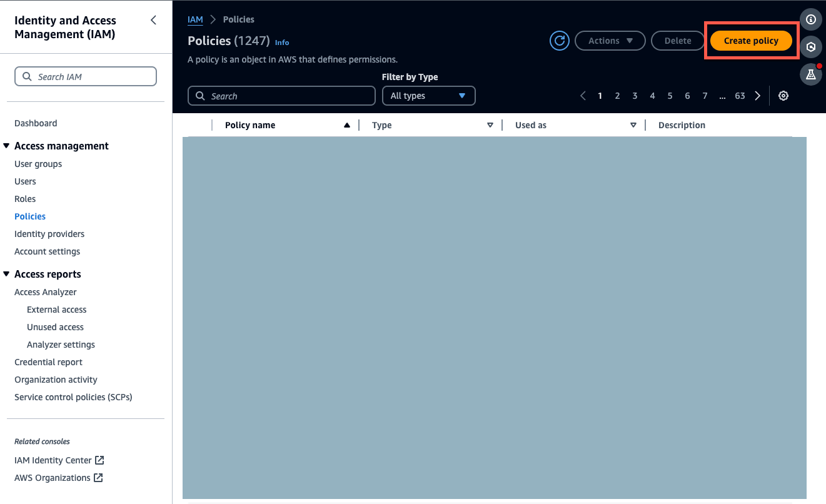826x504 pixels.
Task: Open the Actions dropdown
Action: (x=610, y=40)
